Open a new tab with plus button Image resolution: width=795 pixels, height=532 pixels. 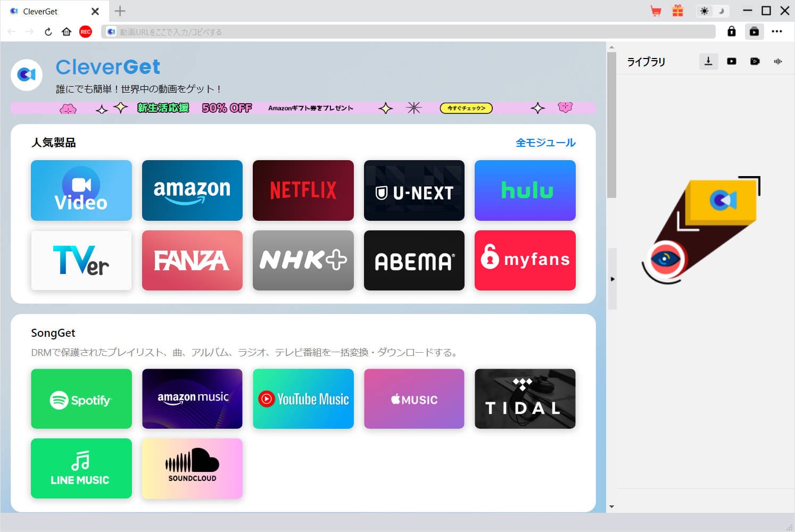(120, 11)
